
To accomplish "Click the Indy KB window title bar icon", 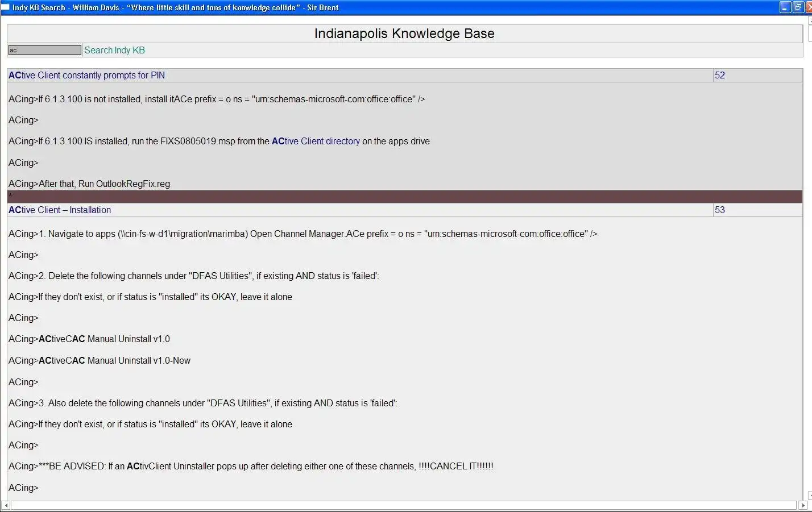I will click(5, 7).
